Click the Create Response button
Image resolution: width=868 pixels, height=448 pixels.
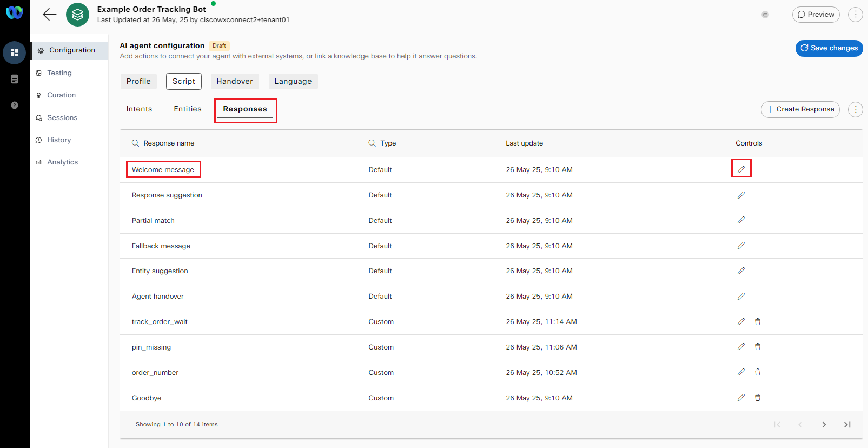tap(800, 109)
